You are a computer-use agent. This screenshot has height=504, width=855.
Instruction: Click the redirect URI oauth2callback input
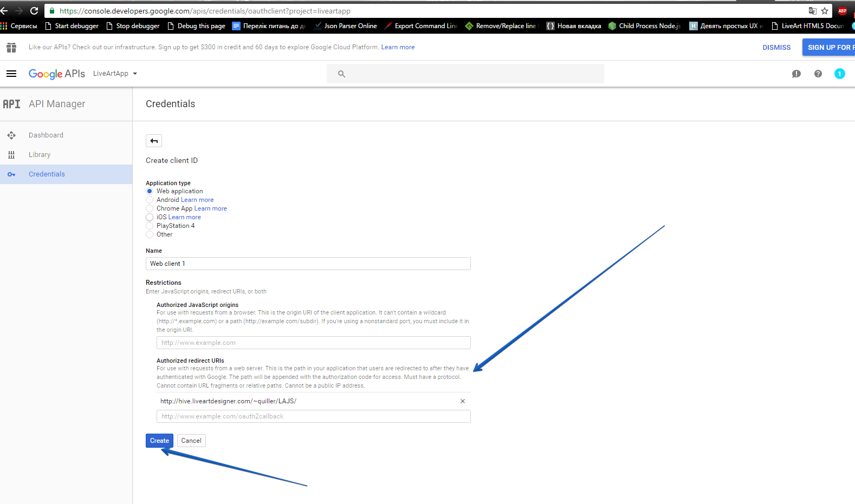click(x=313, y=416)
